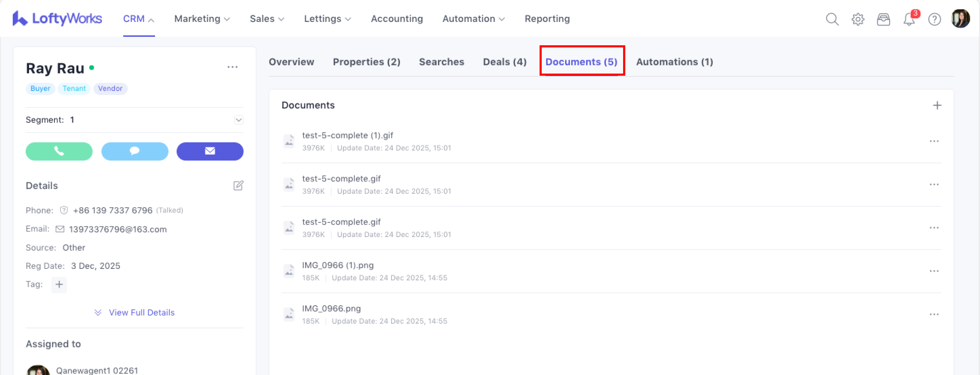Image resolution: width=980 pixels, height=375 pixels.
Task: Click the green phone call button
Action: (59, 151)
